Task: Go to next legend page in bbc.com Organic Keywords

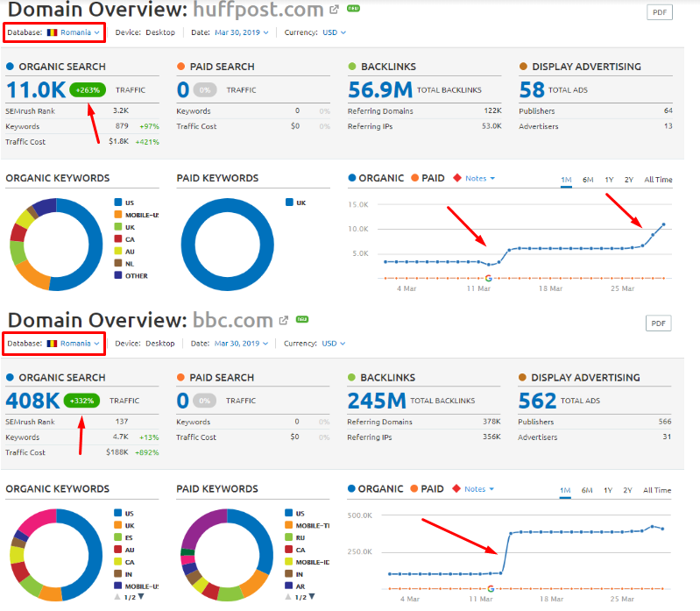Action: [141, 597]
